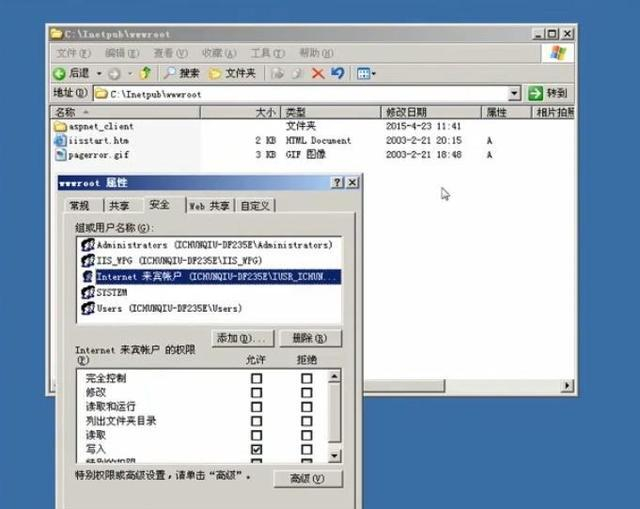This screenshot has height=509, width=640.
Task: Open the Edit (编辑) menu
Action: (x=122, y=53)
